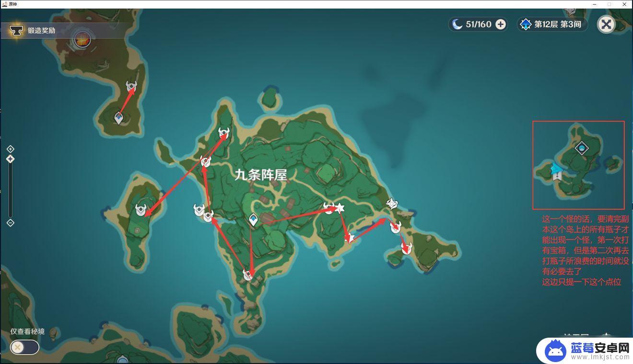Zoom in with the plus diamond on zoom bar
This screenshot has height=364, width=633.
(11, 149)
